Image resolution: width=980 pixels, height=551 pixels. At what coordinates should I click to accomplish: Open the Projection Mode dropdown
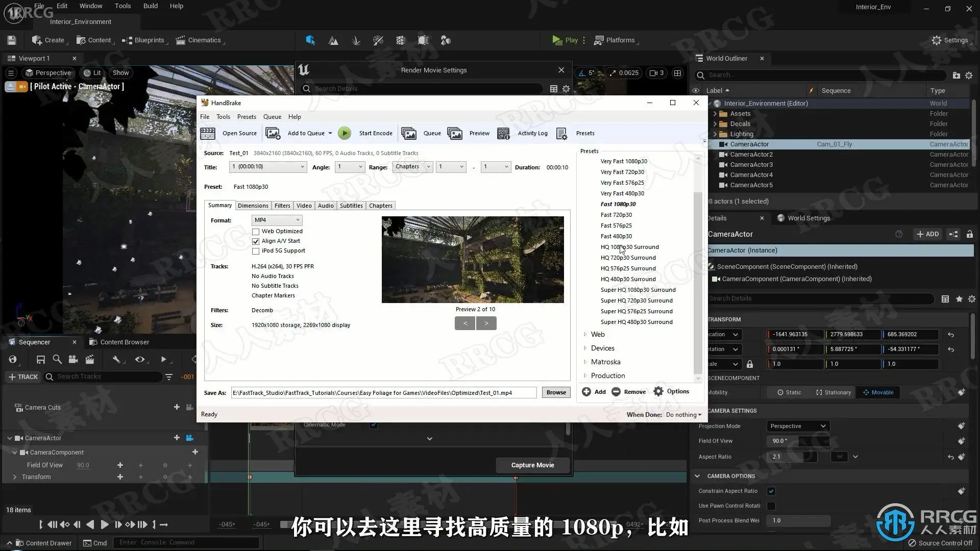point(798,426)
